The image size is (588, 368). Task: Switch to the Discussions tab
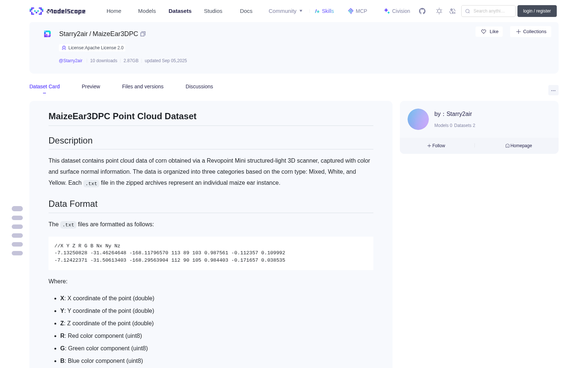(199, 86)
